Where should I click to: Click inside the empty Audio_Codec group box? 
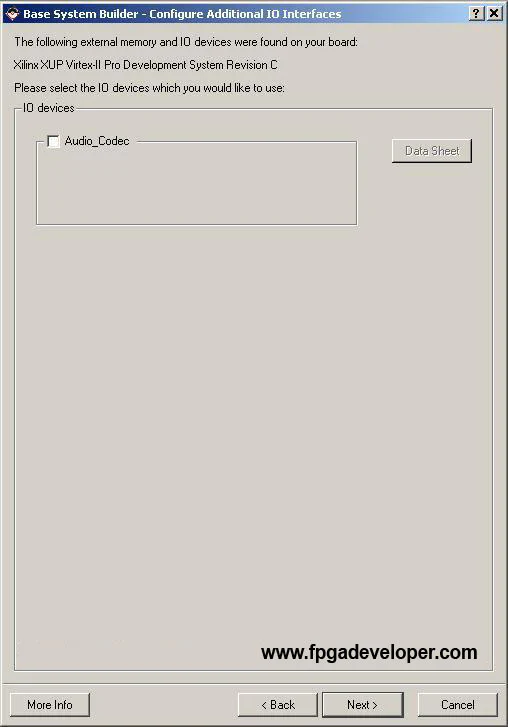pos(197,185)
